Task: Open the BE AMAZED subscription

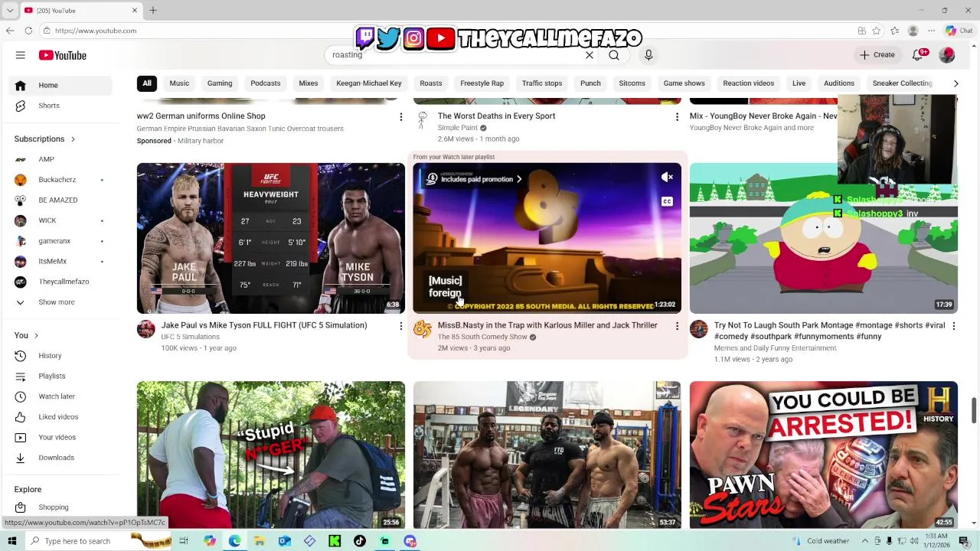Action: tap(61, 201)
